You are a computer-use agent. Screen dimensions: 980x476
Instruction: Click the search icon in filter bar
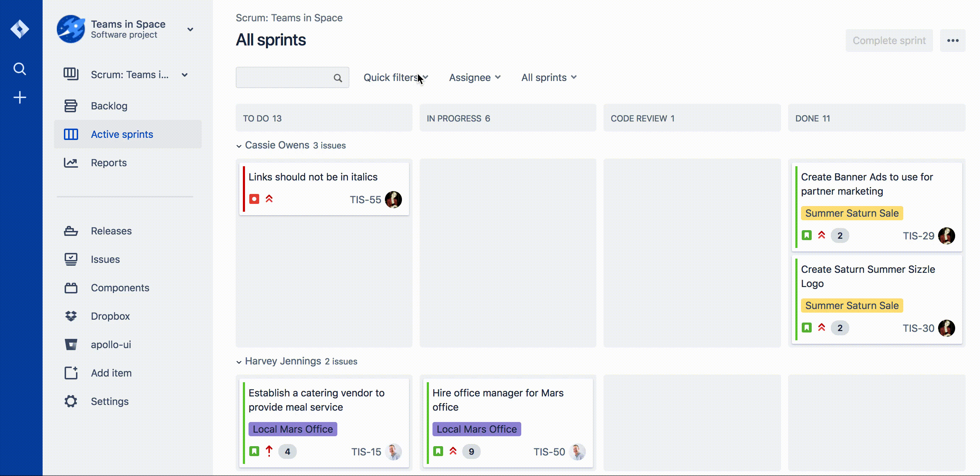pyautogui.click(x=338, y=77)
